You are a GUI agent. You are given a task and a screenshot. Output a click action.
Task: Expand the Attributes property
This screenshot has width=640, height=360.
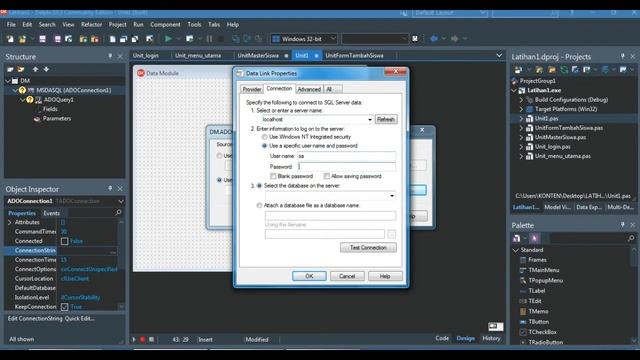(x=9, y=222)
